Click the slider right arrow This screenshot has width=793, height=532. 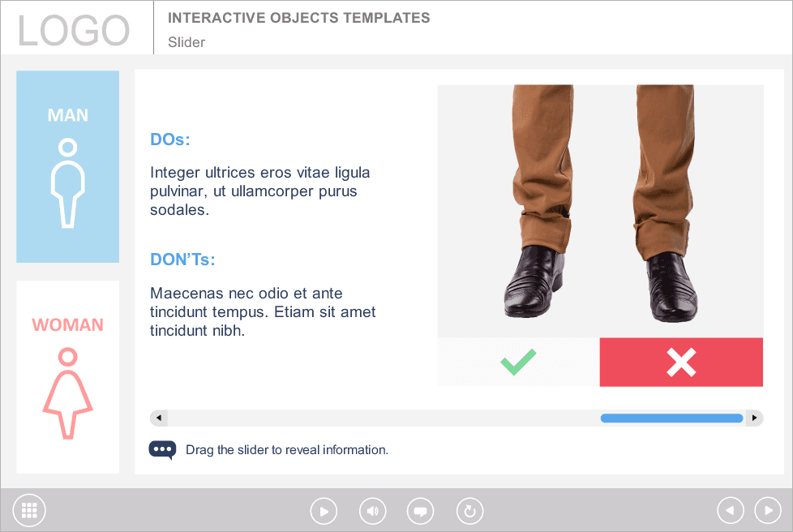755,418
